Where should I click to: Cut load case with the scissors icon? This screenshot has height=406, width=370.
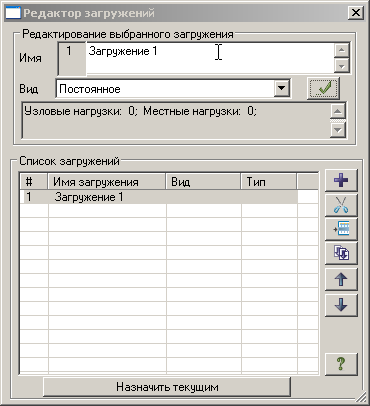pyautogui.click(x=341, y=205)
